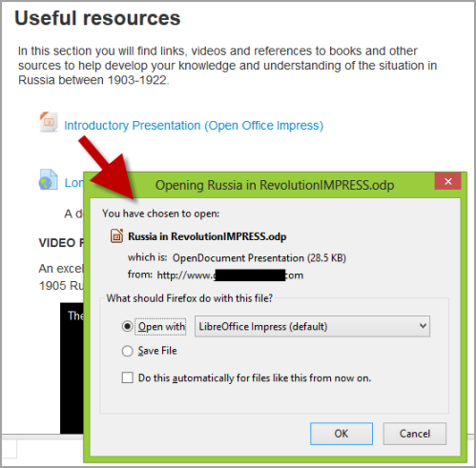This screenshot has width=476, height=468.
Task: Close the Opening Russia in RevolutionIMPRESS.odp dialog
Action: click(x=447, y=181)
